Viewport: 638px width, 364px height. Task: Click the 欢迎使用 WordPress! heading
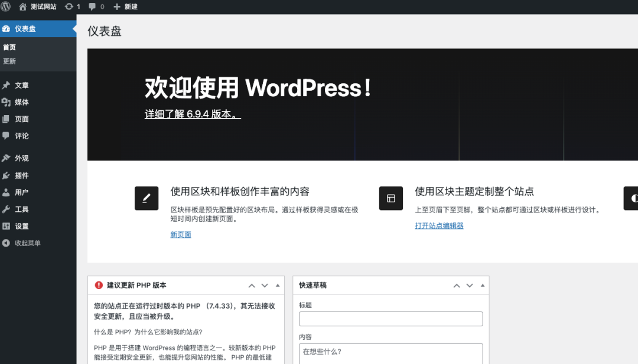(x=258, y=88)
